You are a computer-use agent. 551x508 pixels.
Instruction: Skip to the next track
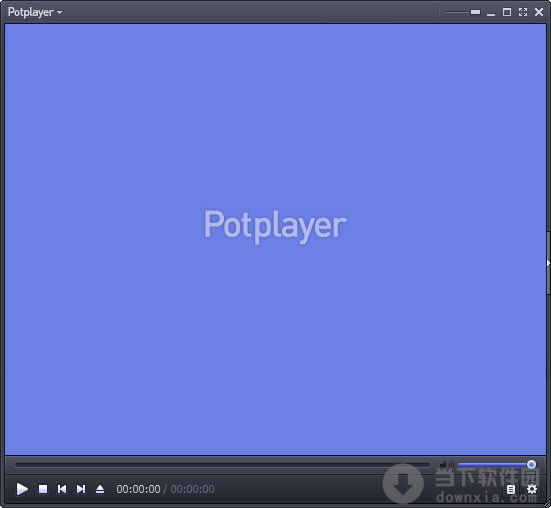click(x=81, y=489)
